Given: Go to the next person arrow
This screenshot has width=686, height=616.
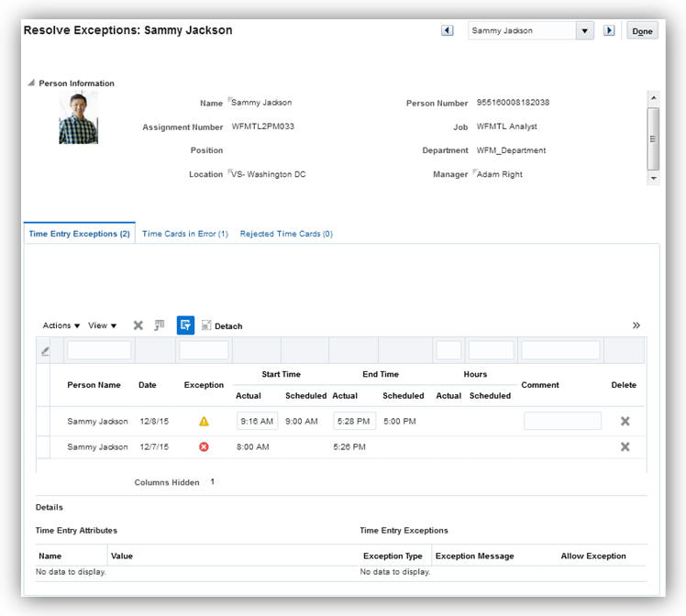Looking at the screenshot, I should tap(609, 30).
